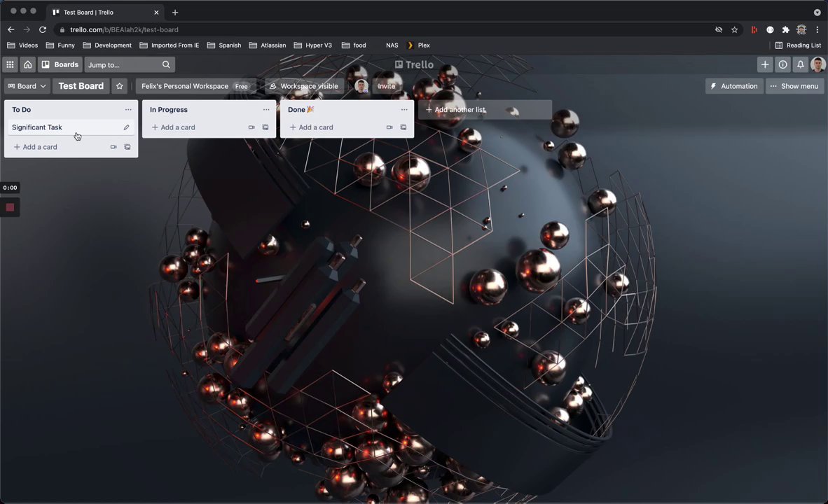Image resolution: width=828 pixels, height=504 pixels.
Task: Add a card to Done list
Action: tap(311, 127)
